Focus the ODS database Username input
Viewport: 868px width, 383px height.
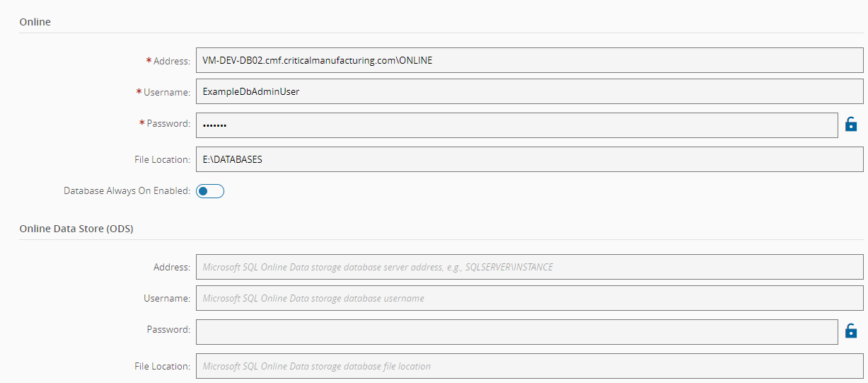tap(529, 298)
